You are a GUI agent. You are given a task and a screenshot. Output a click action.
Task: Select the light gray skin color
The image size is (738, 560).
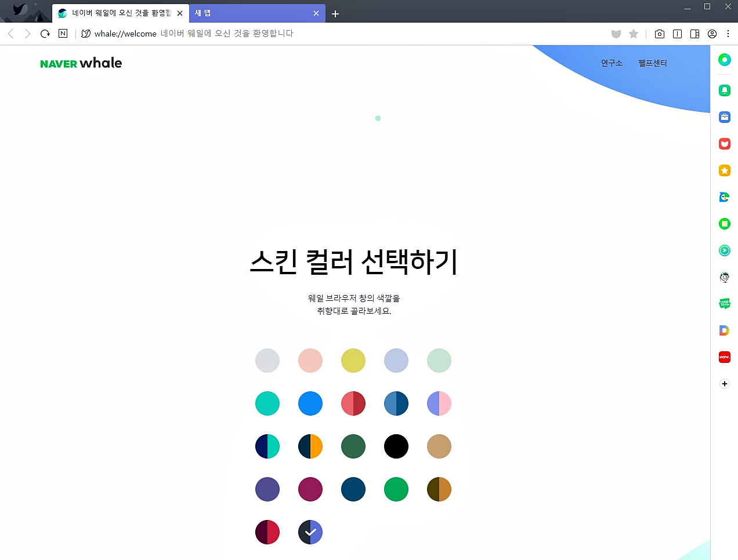267,361
